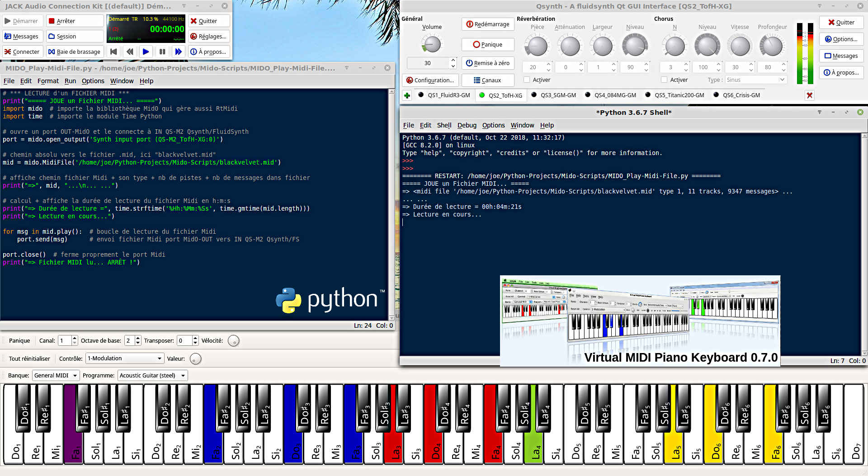Enable the Réverbération Activer checkbox
The width and height of the screenshot is (868, 476).
tap(527, 80)
